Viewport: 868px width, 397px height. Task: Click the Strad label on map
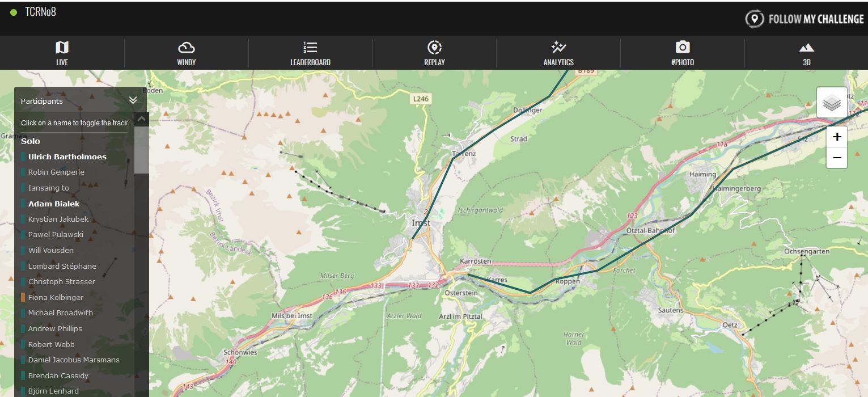519,139
